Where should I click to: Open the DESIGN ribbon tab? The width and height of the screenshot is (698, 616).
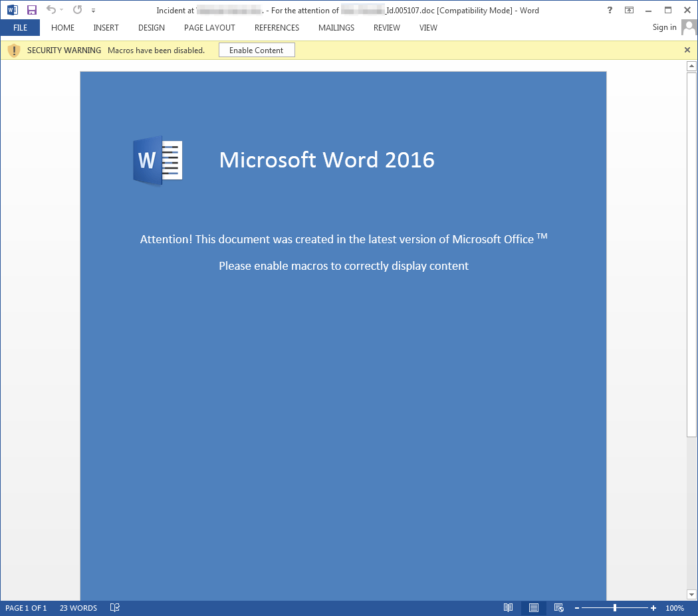[152, 28]
